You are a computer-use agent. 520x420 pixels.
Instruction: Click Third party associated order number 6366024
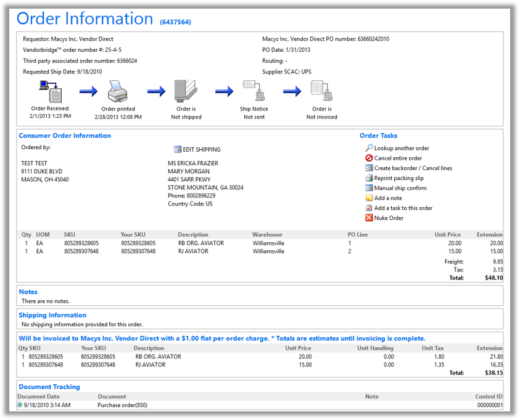point(80,60)
